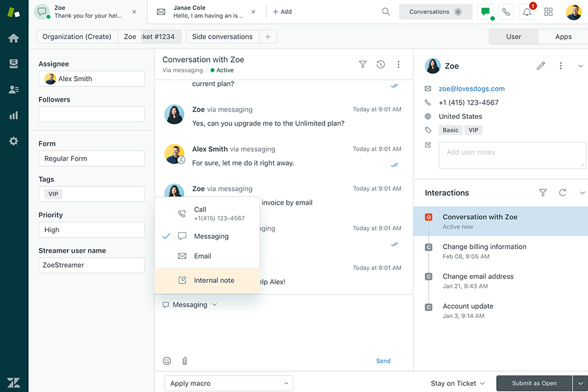588x392 pixels.
Task: Open the Conversations counter button
Action: (435, 12)
